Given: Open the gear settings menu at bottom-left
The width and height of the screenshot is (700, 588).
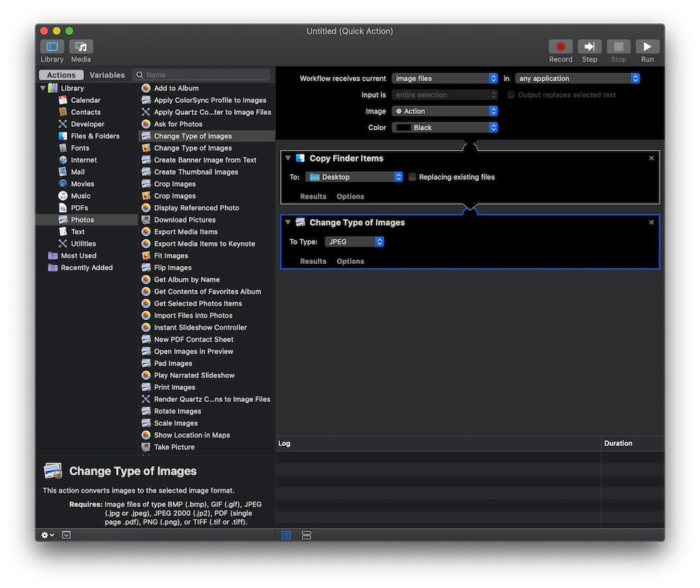Looking at the screenshot, I should (x=48, y=535).
